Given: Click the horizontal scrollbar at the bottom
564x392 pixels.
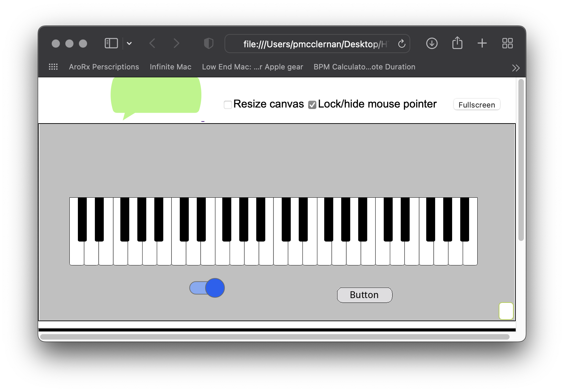Looking at the screenshot, I should pyautogui.click(x=275, y=337).
